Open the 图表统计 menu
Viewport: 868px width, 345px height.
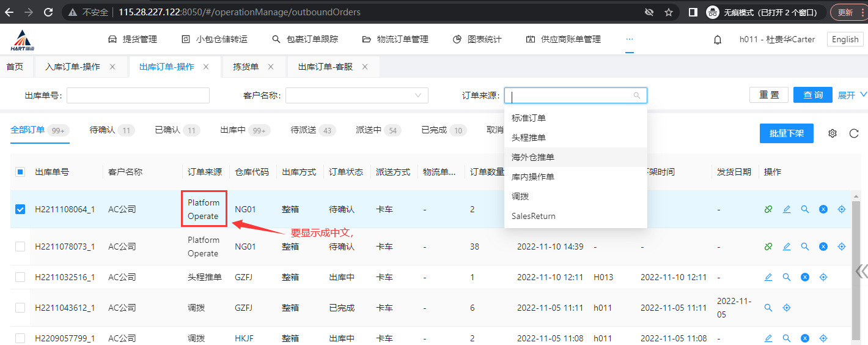tap(477, 39)
